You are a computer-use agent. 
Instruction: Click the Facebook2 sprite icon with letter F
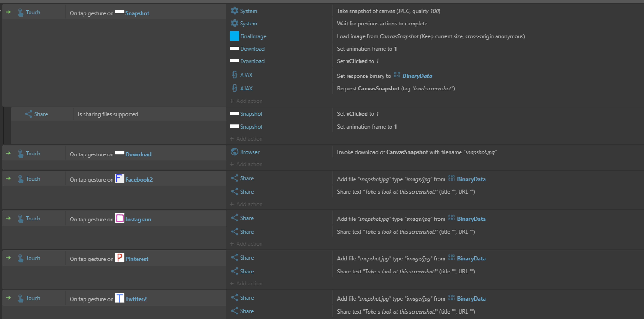click(x=120, y=178)
